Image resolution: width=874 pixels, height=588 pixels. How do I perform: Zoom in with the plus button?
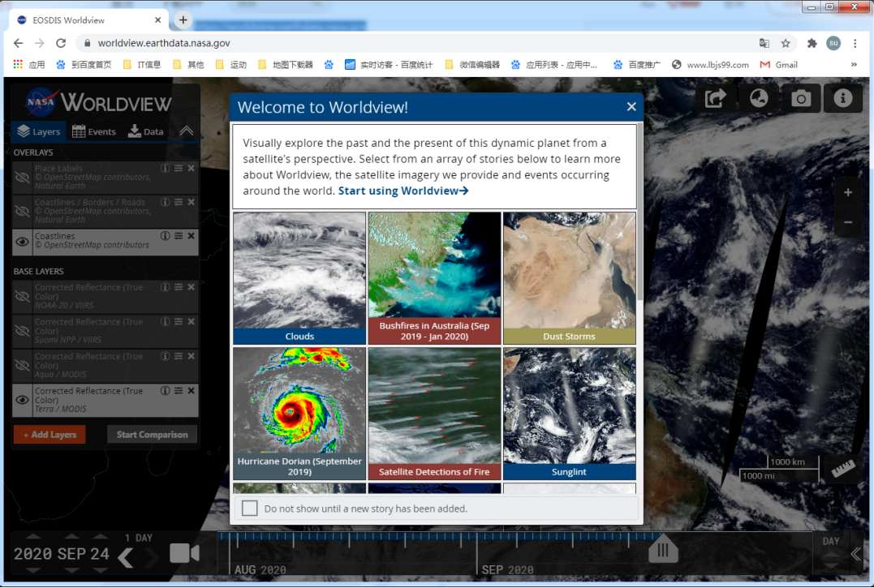coord(848,193)
